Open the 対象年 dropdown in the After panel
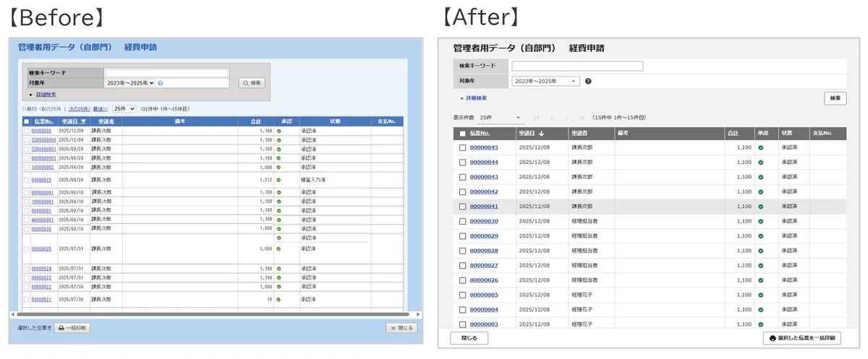This screenshot has height=359, width=868. point(545,81)
